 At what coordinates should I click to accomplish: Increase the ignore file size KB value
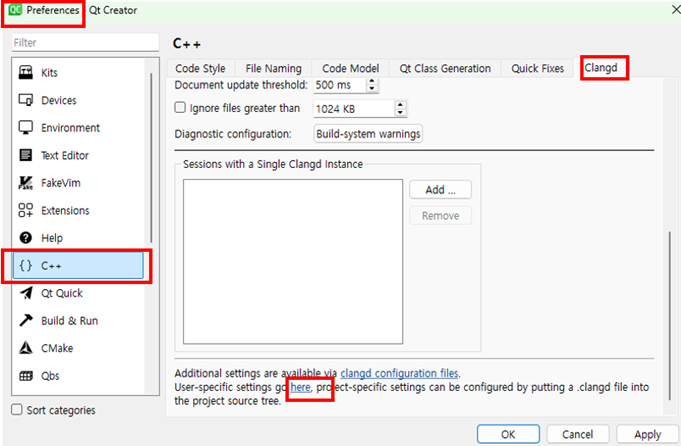tap(400, 105)
